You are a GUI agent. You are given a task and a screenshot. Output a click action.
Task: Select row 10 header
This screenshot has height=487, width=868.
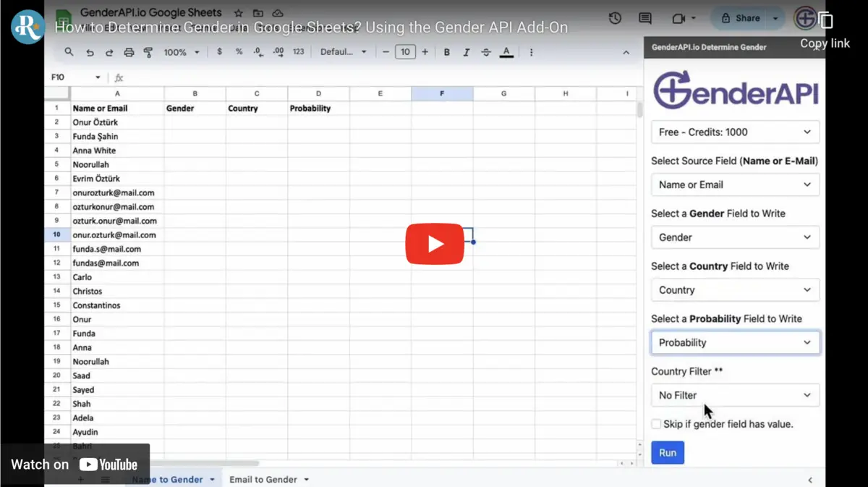tap(56, 235)
